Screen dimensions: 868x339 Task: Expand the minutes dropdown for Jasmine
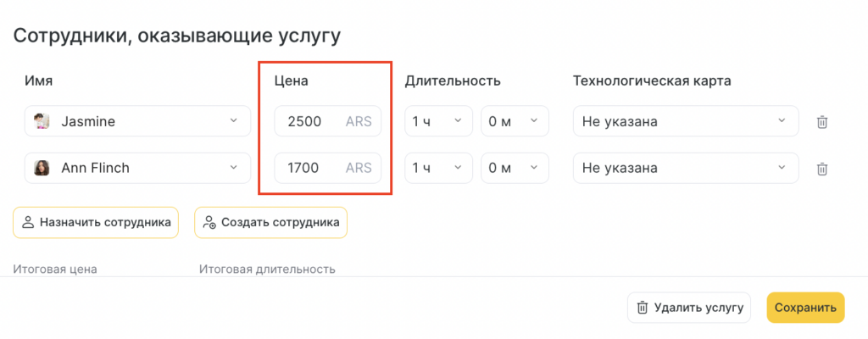[x=515, y=122]
